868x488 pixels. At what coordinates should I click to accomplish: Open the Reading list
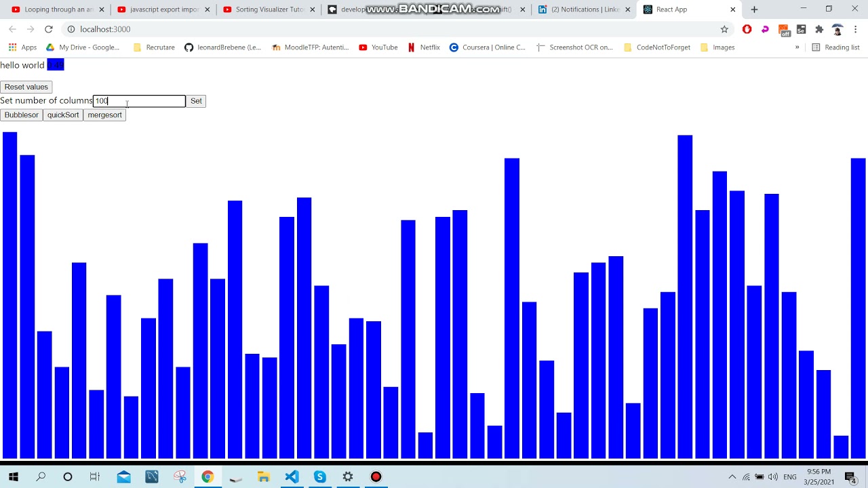[x=835, y=47]
